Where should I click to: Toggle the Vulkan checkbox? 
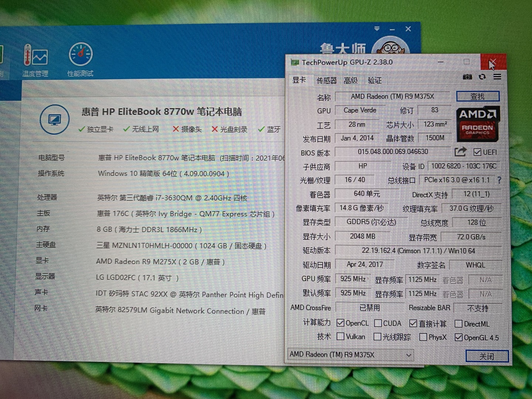click(340, 337)
